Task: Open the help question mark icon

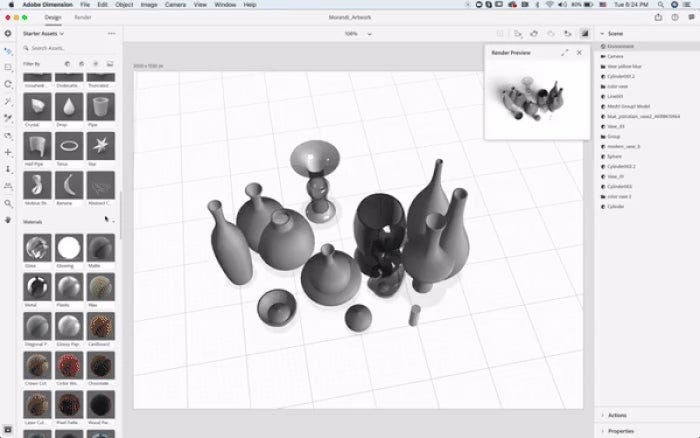Action: coord(675,17)
